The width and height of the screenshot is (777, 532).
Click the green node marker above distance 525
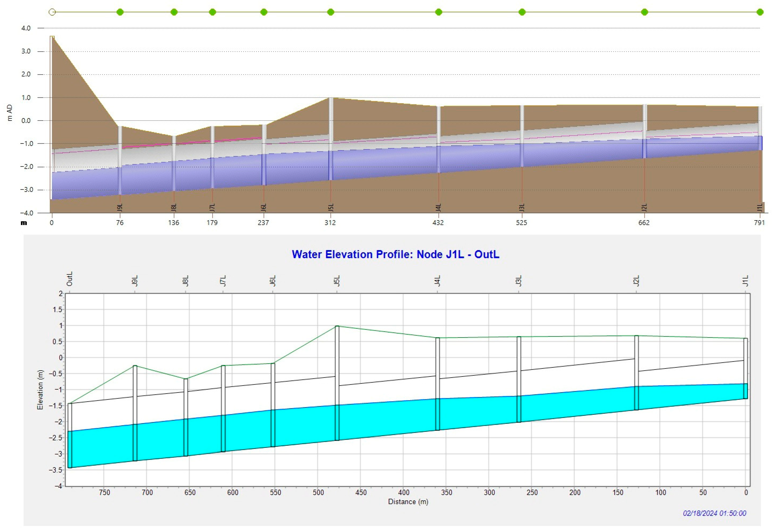[522, 12]
